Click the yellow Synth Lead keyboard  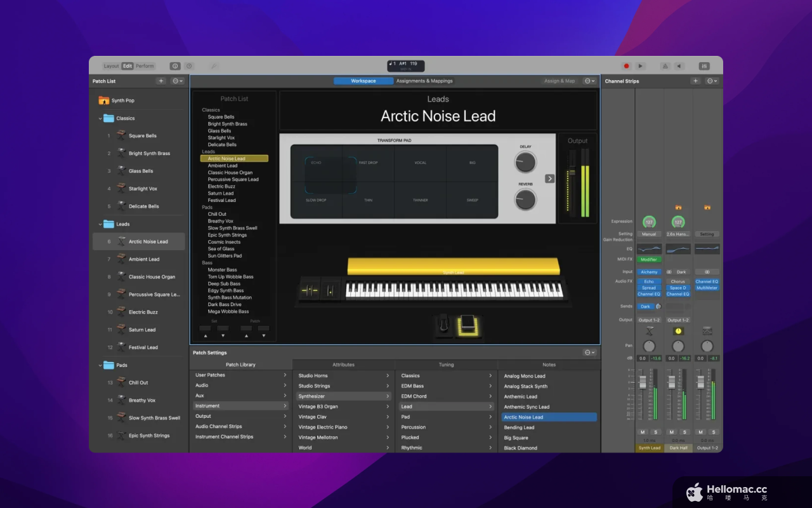pyautogui.click(x=454, y=266)
